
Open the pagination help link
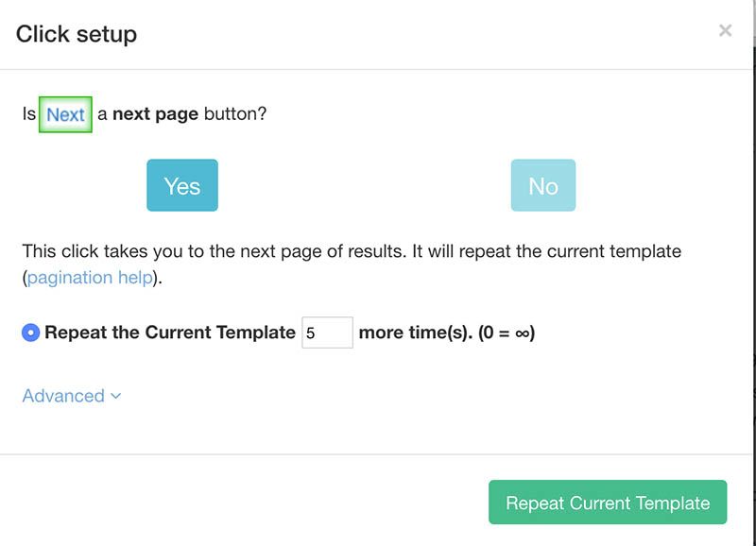[x=90, y=278]
